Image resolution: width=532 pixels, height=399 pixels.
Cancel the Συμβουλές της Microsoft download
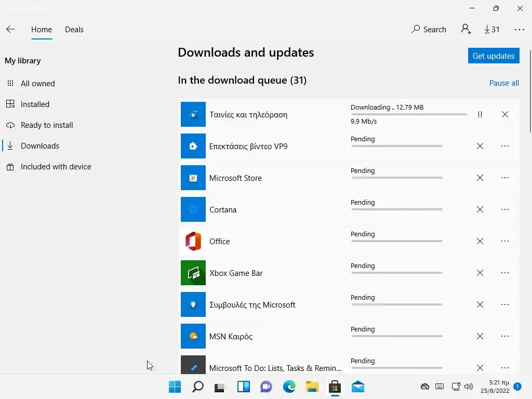point(480,304)
